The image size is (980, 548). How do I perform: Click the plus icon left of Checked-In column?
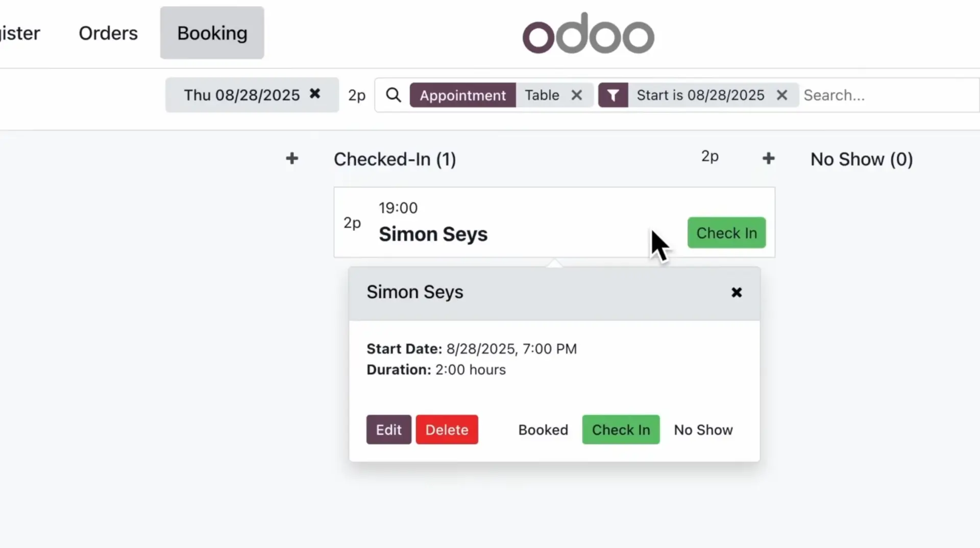pos(291,158)
